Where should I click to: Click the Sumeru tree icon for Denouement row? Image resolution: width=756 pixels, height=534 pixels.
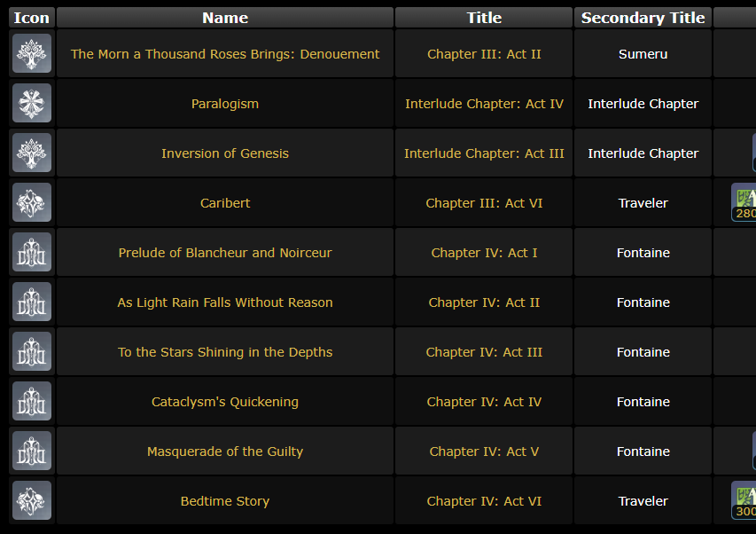tap(32, 53)
